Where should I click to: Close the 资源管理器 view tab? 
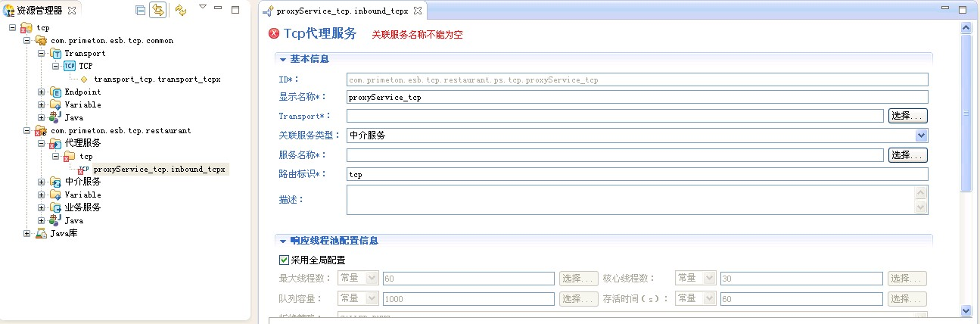pyautogui.click(x=72, y=11)
